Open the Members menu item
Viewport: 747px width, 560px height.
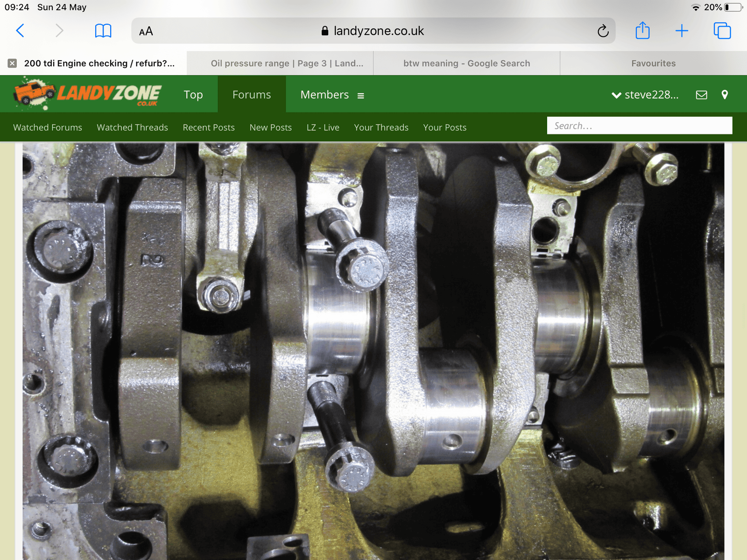pyautogui.click(x=324, y=95)
